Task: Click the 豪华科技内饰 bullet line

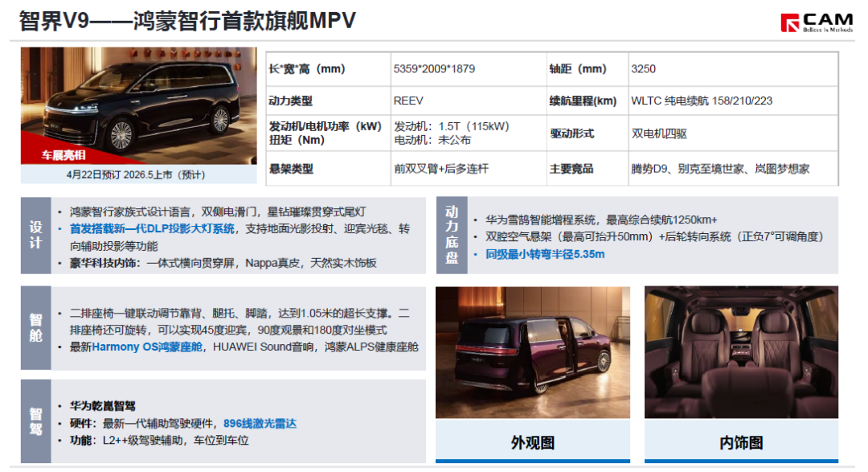Action: (223, 263)
